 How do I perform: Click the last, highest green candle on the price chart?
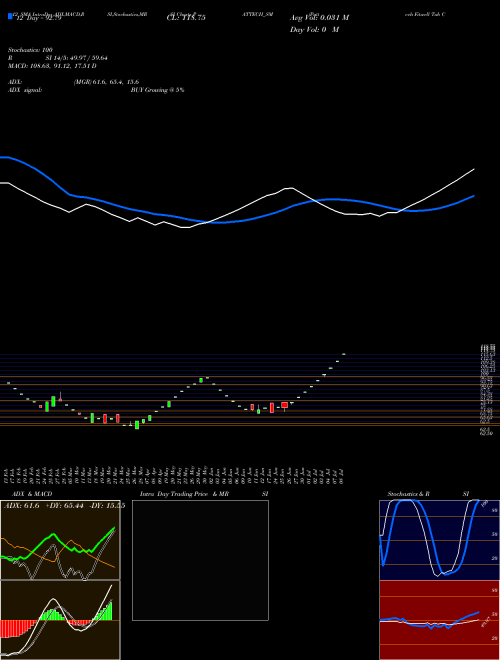[x=343, y=354]
